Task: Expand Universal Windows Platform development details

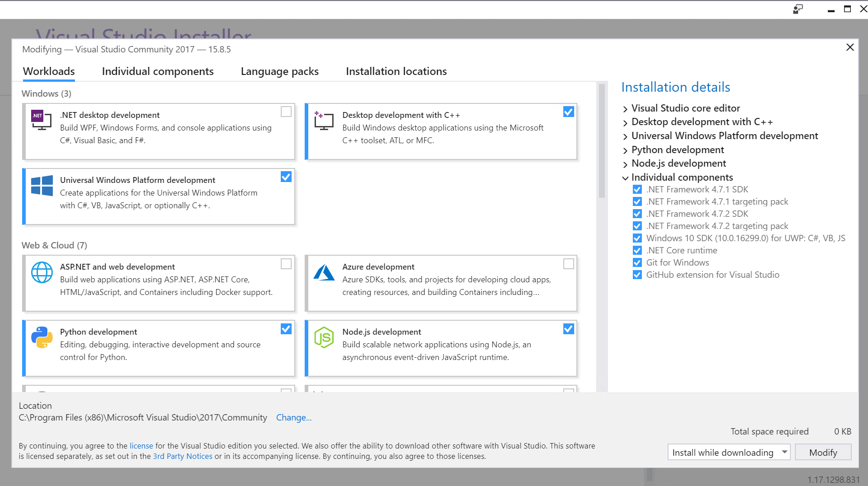Action: click(625, 136)
